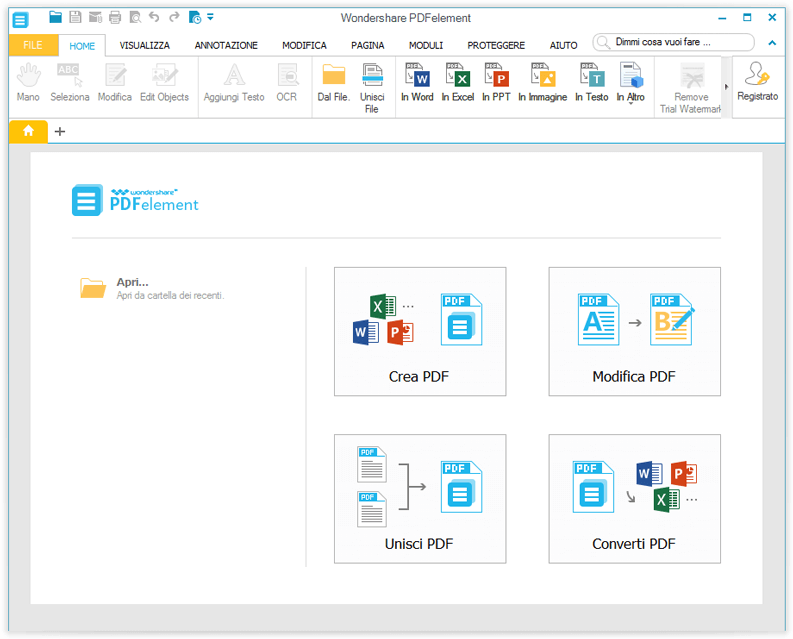Choose the Seleziona text tool

pyautogui.click(x=69, y=83)
